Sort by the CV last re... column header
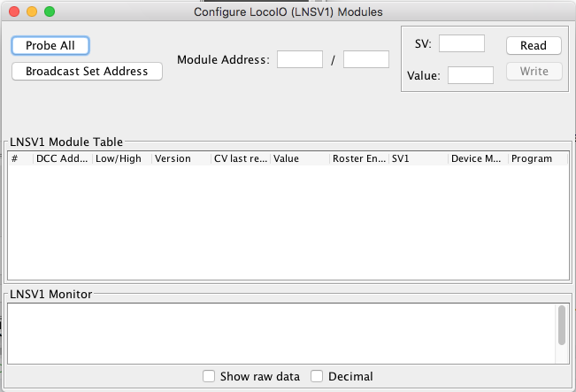 click(x=241, y=158)
